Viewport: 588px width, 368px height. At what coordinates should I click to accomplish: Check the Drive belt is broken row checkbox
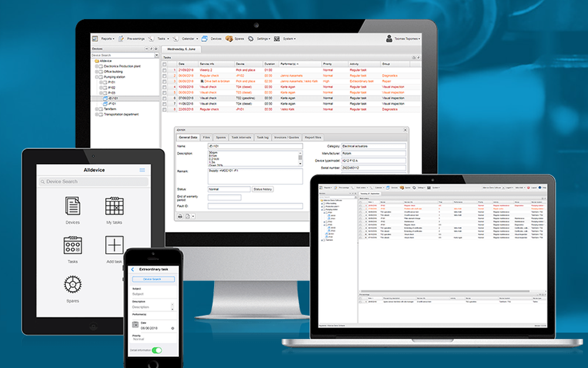164,81
